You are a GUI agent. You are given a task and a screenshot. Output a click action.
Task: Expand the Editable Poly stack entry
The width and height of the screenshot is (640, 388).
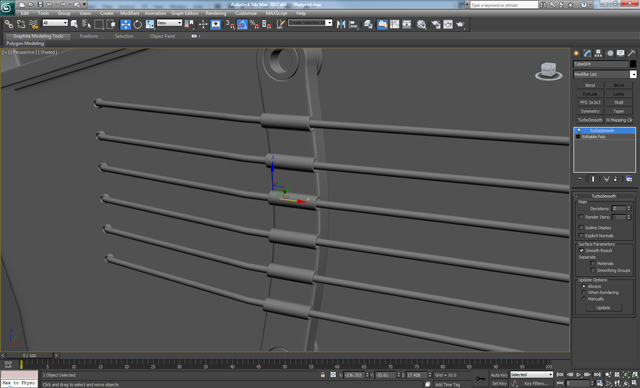(x=578, y=137)
